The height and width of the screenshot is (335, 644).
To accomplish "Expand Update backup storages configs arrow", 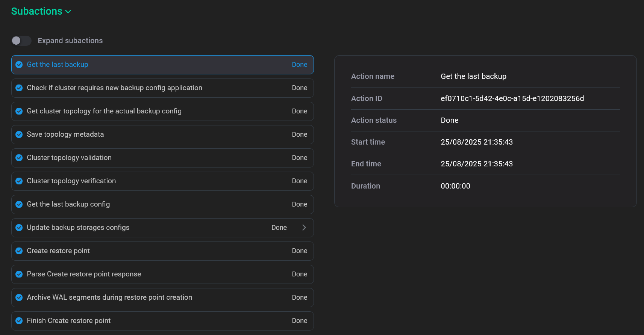I will [304, 228].
